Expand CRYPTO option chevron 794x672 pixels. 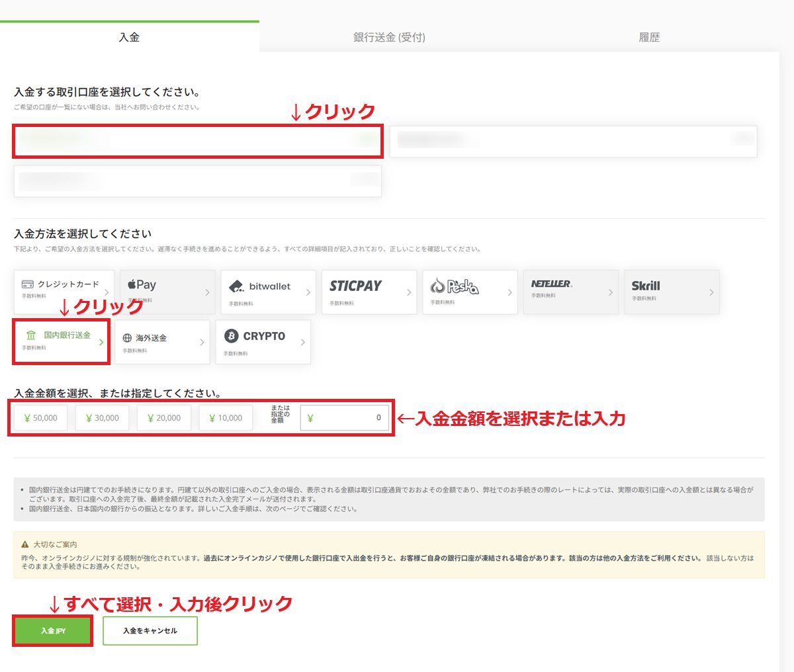[x=302, y=342]
